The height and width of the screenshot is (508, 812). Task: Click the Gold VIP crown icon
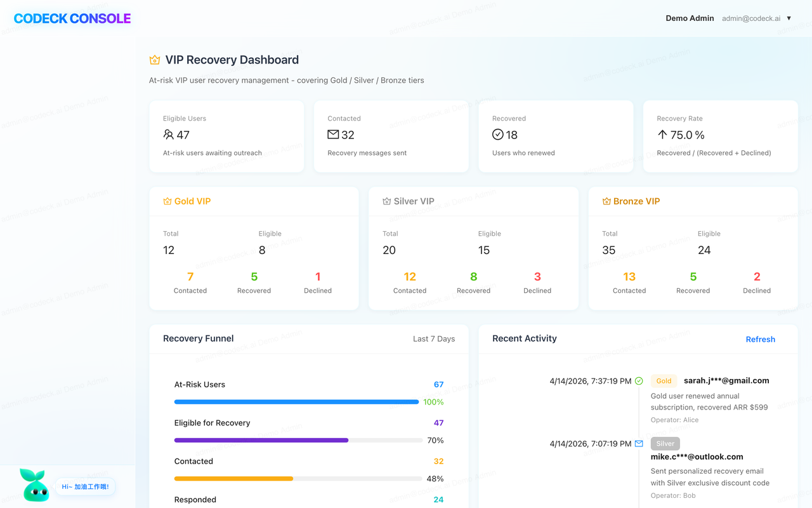(167, 201)
